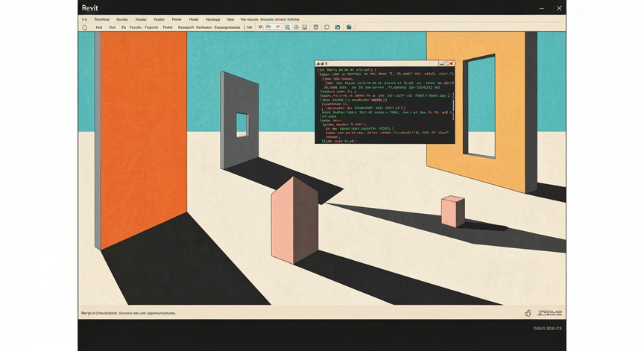
Task: Click the picture-frame icon in the toolbar
Action: tap(305, 27)
